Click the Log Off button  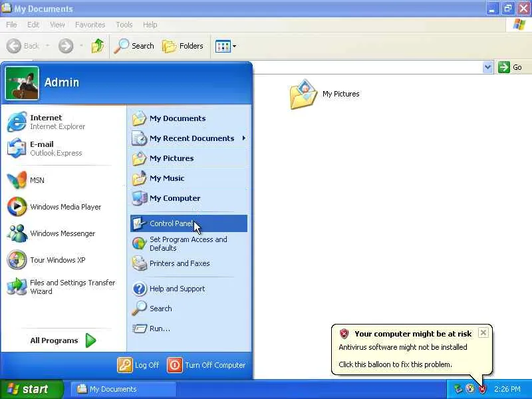(138, 365)
